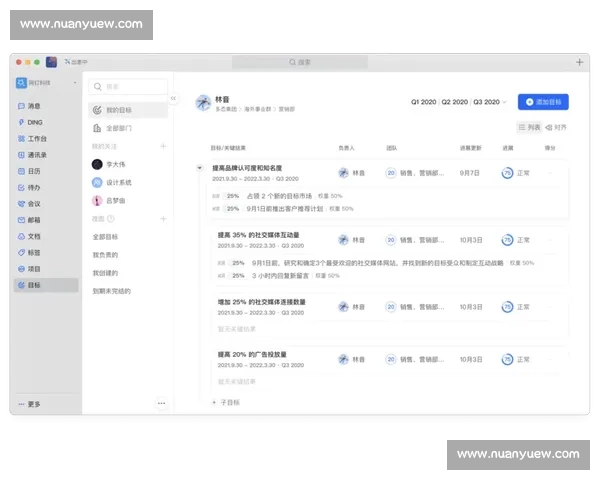Click key result 占领 2 个新的目标市场
The image size is (600, 480).
(279, 196)
